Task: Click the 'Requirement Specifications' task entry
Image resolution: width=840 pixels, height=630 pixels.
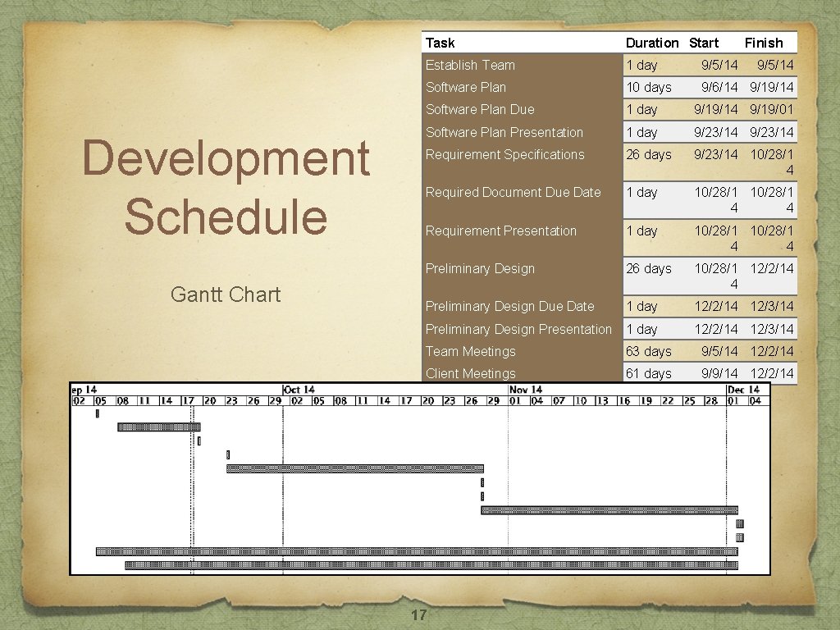Action: tap(504, 154)
